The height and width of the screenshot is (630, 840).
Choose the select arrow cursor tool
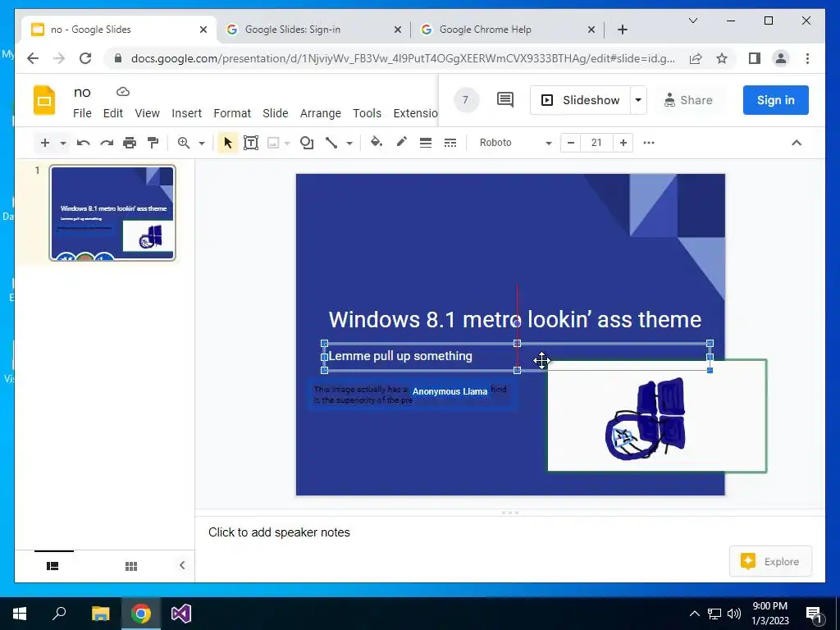[228, 143]
